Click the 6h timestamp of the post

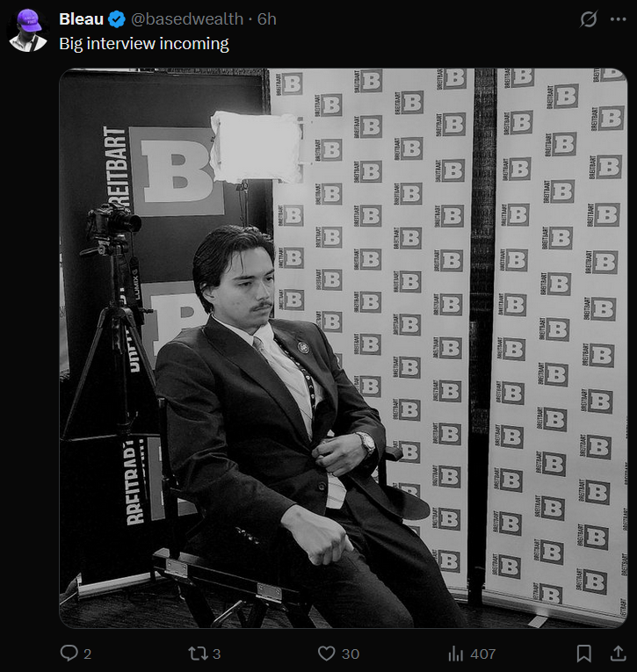click(x=266, y=19)
